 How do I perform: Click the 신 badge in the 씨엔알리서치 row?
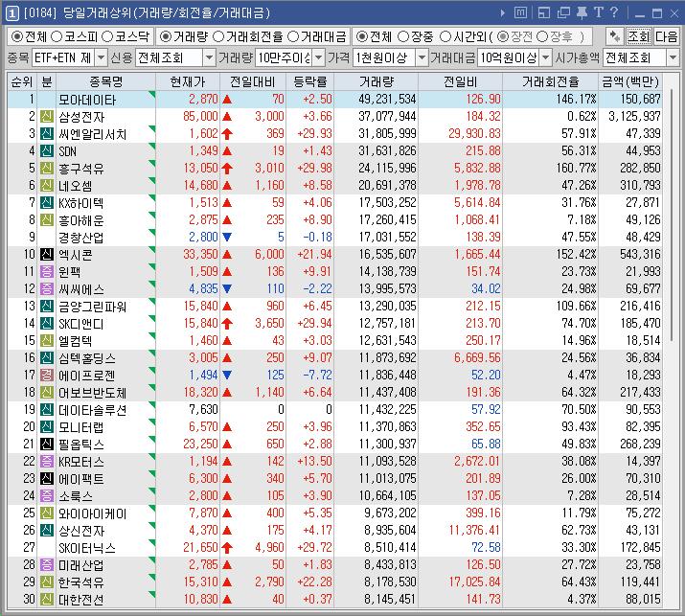tap(47, 134)
